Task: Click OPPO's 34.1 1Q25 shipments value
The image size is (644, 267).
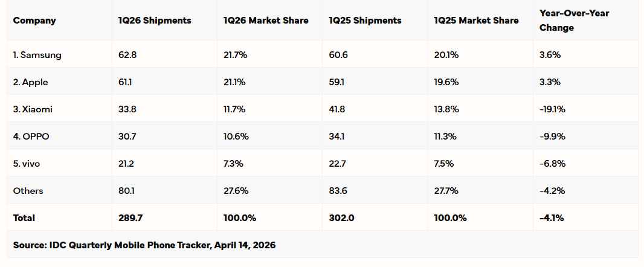Action: click(x=336, y=137)
